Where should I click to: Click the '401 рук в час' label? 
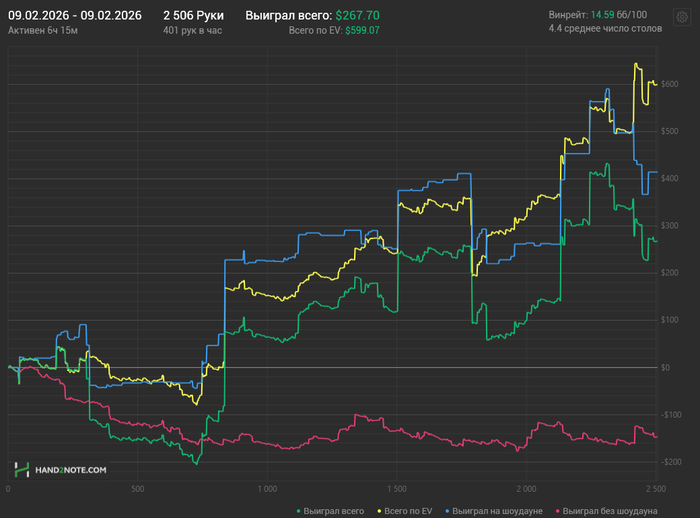pyautogui.click(x=192, y=30)
